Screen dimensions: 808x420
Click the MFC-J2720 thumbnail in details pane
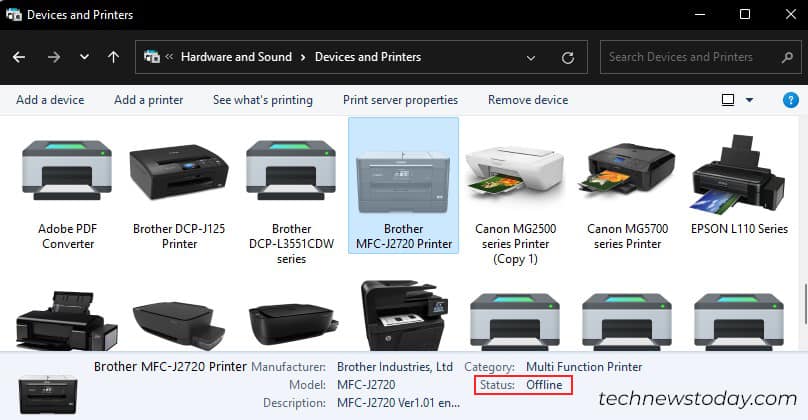point(47,394)
